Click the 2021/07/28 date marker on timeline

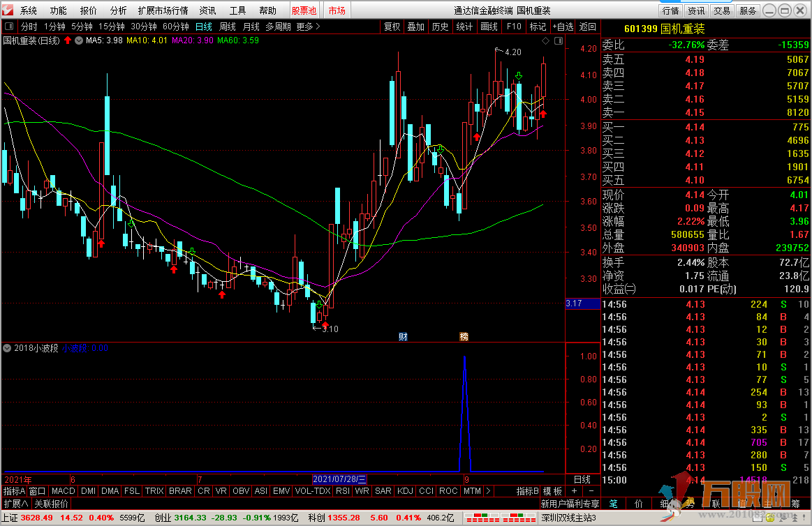(339, 479)
